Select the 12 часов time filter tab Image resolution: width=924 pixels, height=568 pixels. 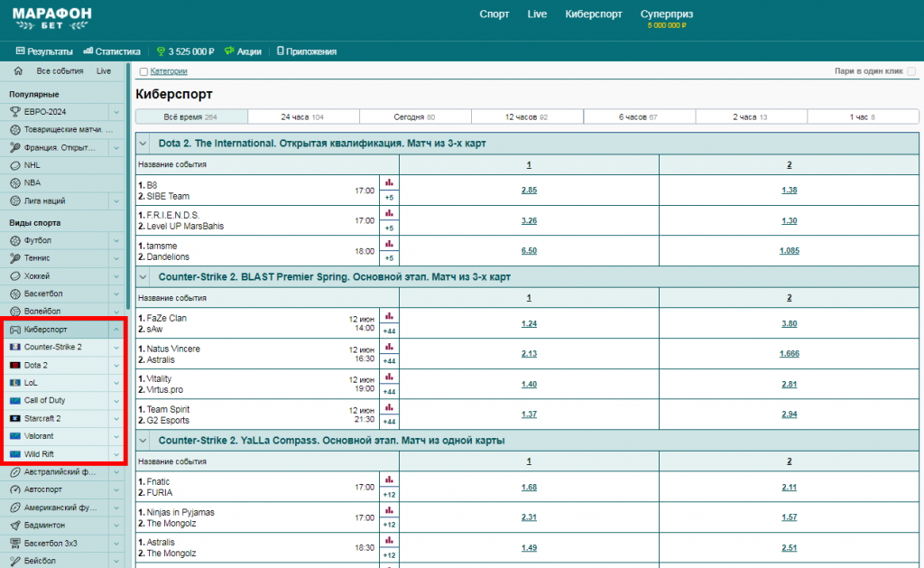point(527,116)
